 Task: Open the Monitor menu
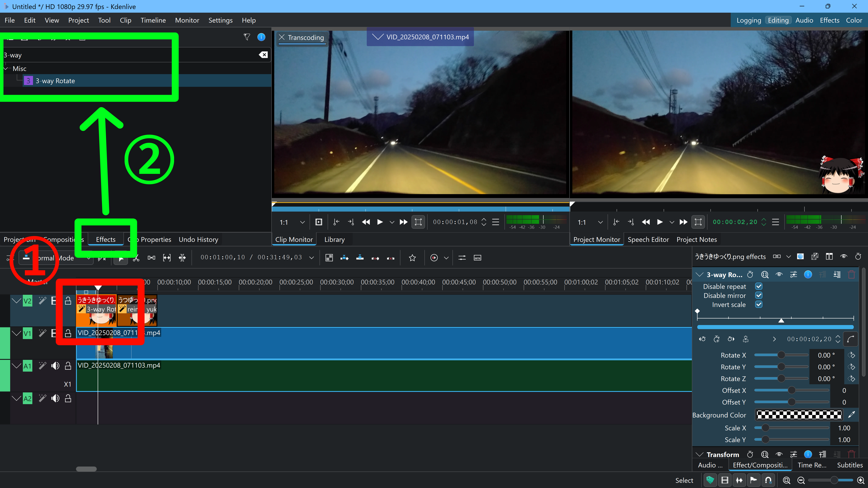pyautogui.click(x=187, y=20)
